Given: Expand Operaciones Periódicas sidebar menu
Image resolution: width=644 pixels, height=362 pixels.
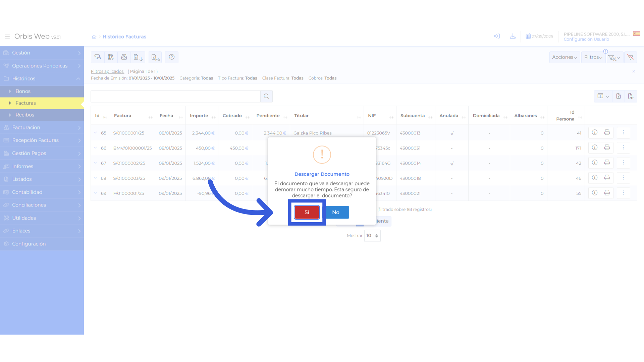Looking at the screenshot, I should point(42,66).
